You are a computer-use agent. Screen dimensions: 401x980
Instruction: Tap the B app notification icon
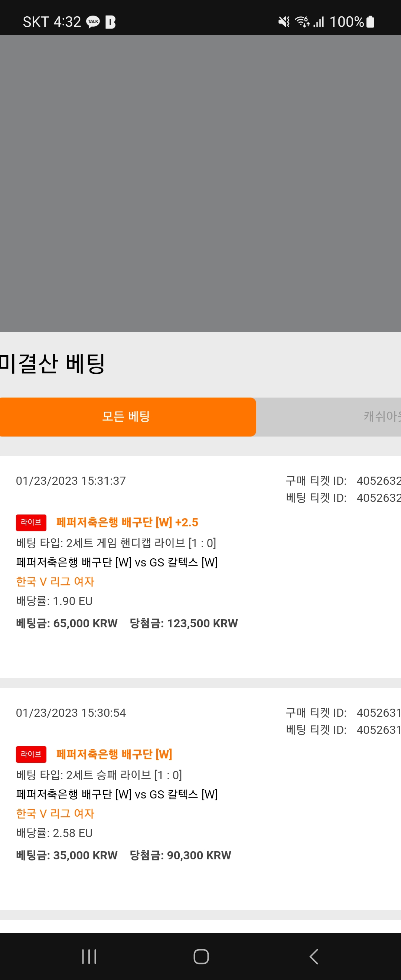click(110, 22)
